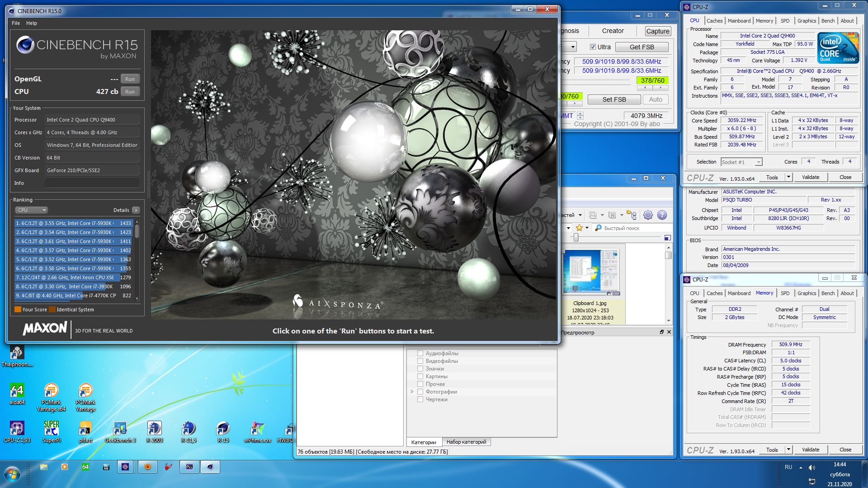
Task: Open help question mark in image viewer
Action: (x=662, y=215)
